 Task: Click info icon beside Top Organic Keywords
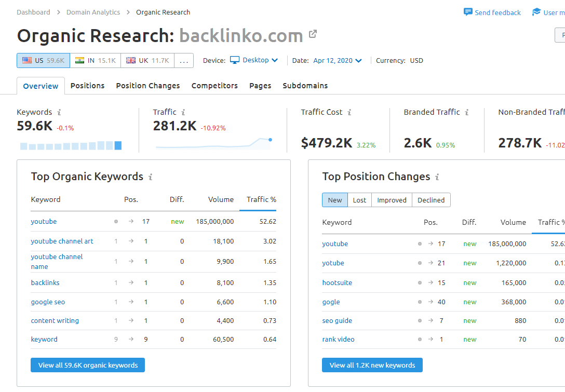click(151, 177)
